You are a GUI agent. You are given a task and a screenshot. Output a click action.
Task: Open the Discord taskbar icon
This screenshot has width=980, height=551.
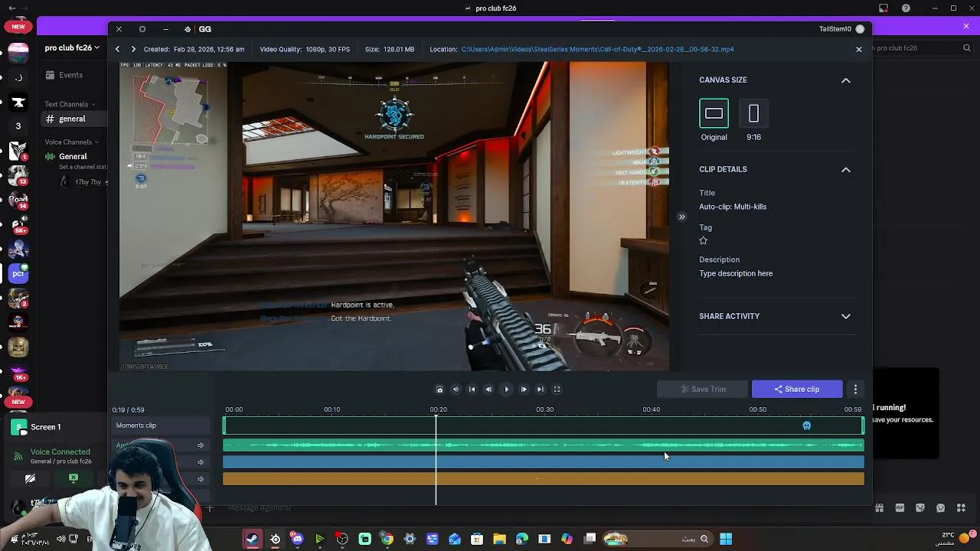[297, 539]
